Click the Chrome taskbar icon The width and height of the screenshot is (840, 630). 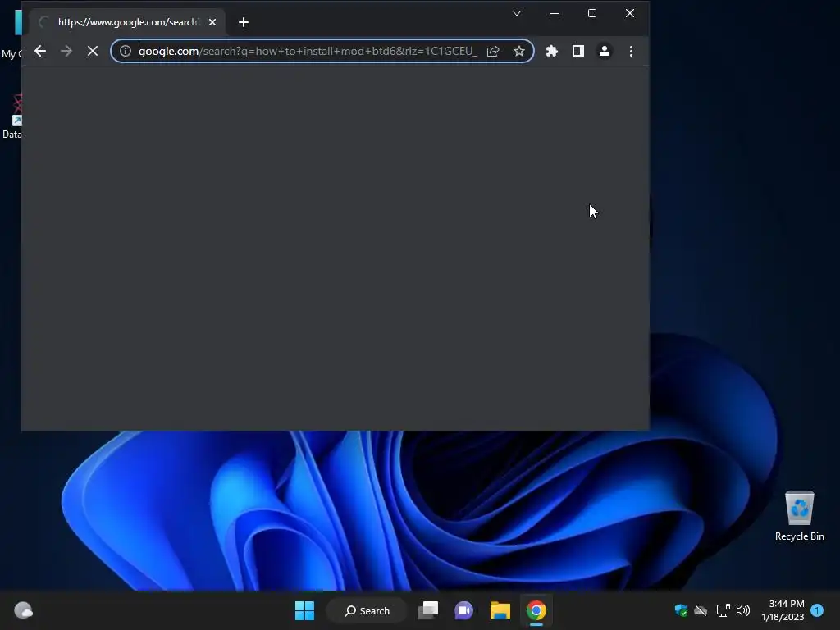tap(536, 610)
